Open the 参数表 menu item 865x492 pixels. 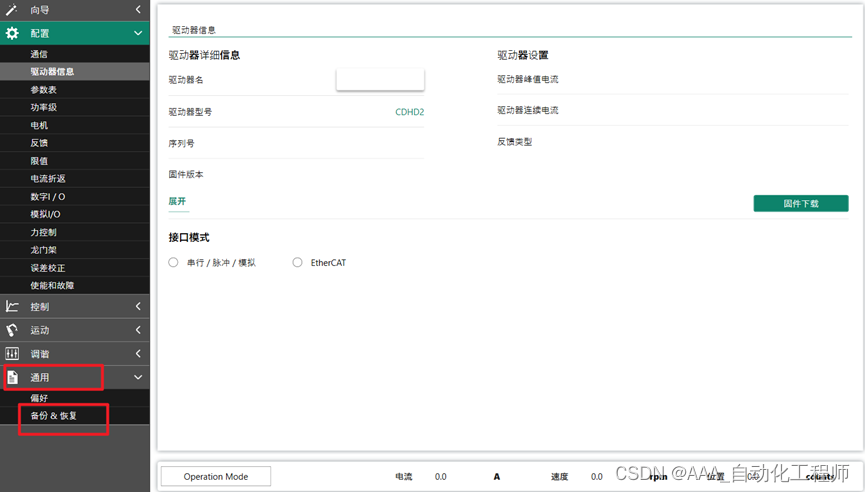(x=74, y=89)
